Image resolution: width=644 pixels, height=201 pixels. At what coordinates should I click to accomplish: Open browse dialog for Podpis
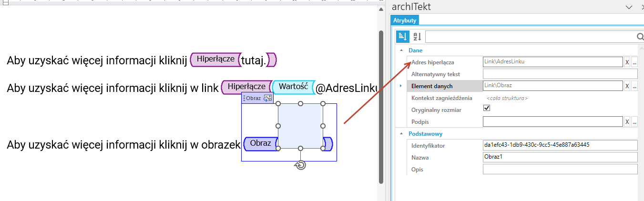point(634,121)
